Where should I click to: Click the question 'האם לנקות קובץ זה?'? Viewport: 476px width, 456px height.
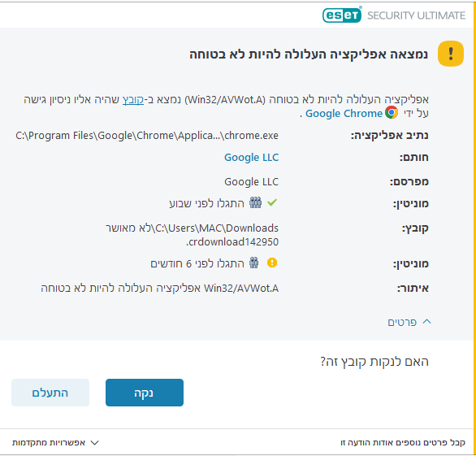pos(374,362)
